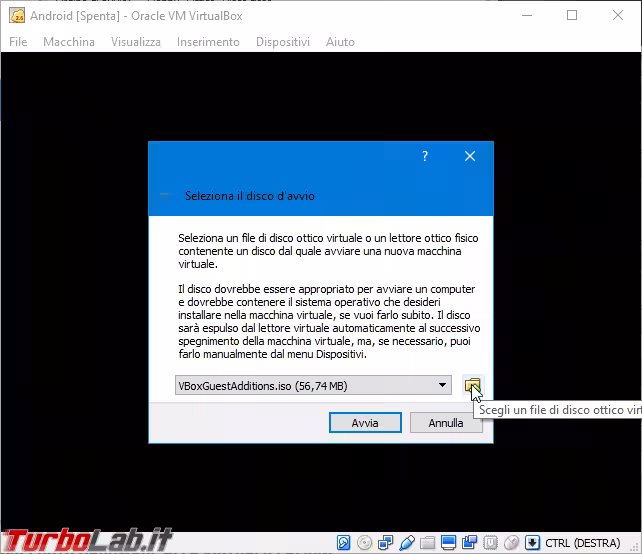Open the Visualizza menu

pyautogui.click(x=135, y=42)
